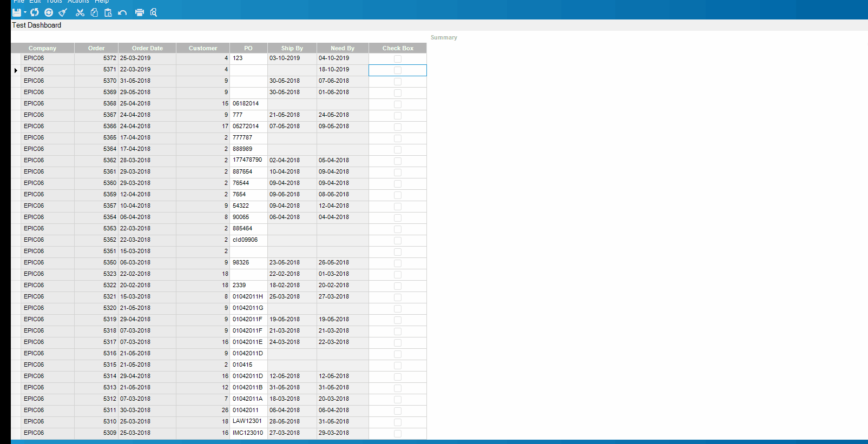
Task: Enable the checkbox for order 5359
Action: tap(398, 195)
